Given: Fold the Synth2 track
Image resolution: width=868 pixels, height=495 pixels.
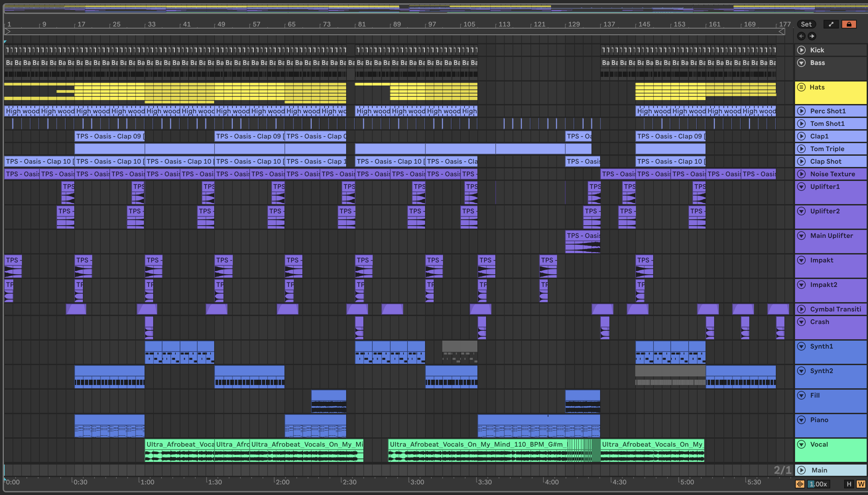Looking at the screenshot, I should [x=801, y=370].
